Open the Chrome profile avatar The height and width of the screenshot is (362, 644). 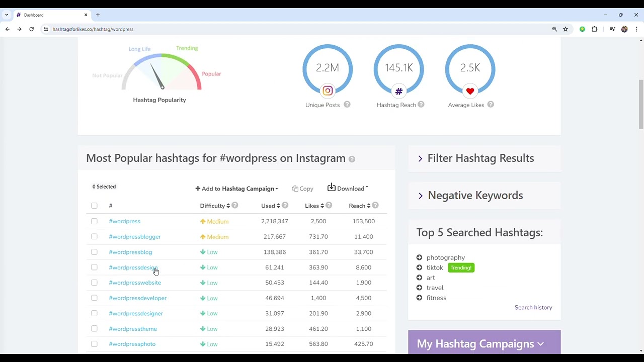pyautogui.click(x=624, y=29)
